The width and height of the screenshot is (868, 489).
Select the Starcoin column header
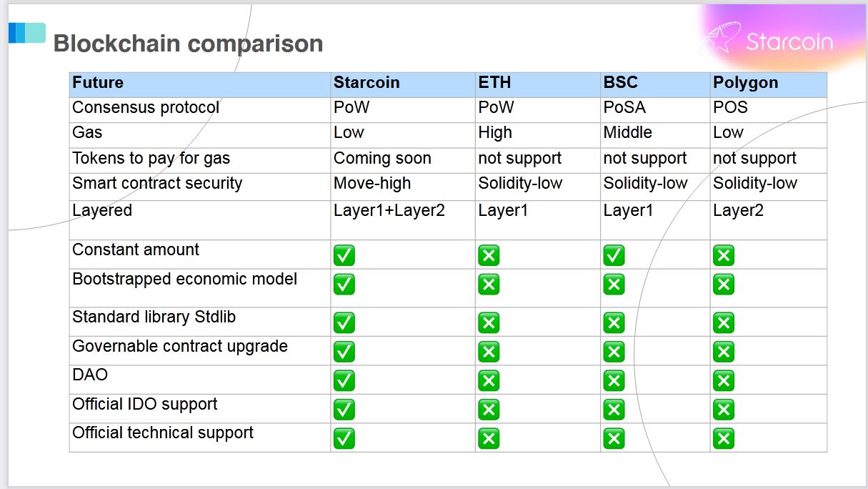[x=366, y=83]
